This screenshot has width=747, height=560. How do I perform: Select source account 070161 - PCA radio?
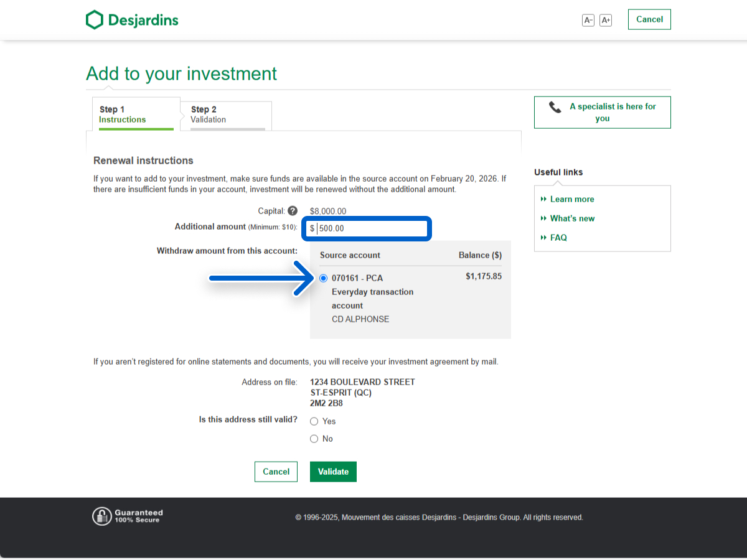click(x=323, y=278)
